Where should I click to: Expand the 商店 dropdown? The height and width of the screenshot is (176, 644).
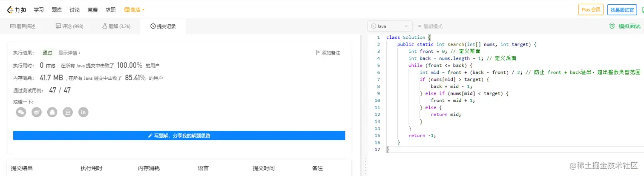(x=135, y=9)
